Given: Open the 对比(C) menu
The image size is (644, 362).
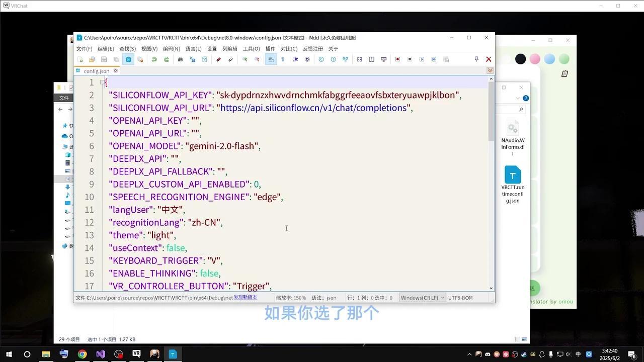Looking at the screenshot, I should (x=289, y=49).
